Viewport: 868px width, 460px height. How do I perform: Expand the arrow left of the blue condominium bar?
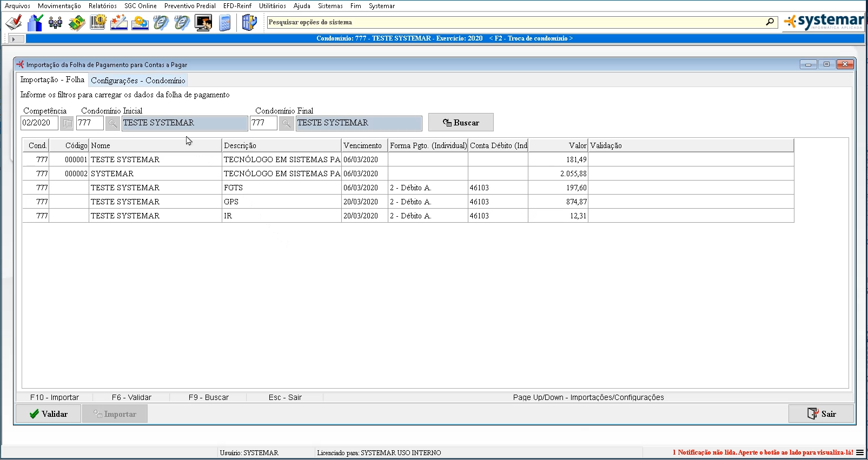click(14, 39)
